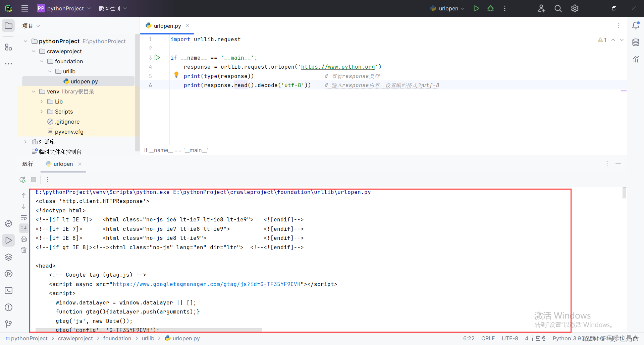The image size is (644, 345).
Task: Open the Python Packages tool window
Action: (x=9, y=224)
